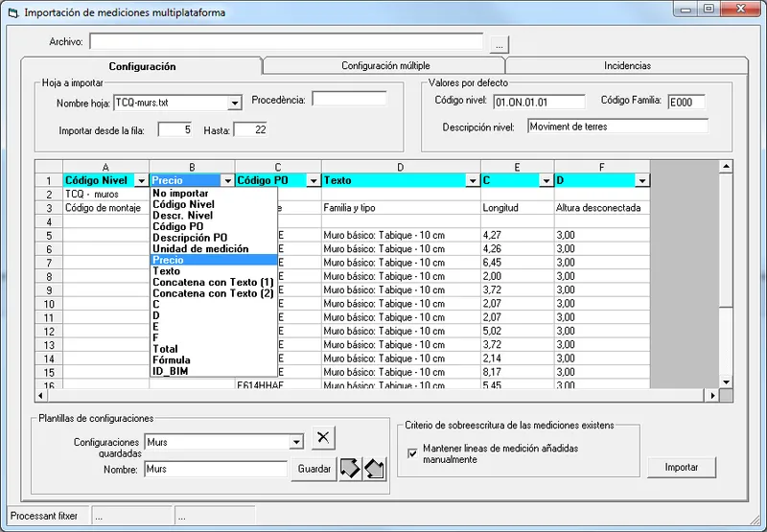The height and width of the screenshot is (532, 767).
Task: Switch to the Configuración múltiple tab
Action: [x=385, y=65]
